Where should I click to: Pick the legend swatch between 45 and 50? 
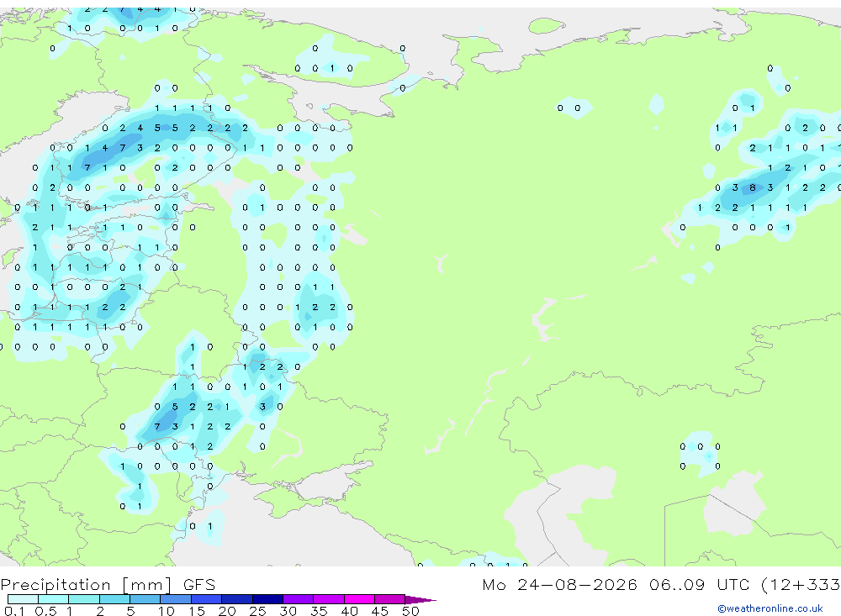point(389,599)
